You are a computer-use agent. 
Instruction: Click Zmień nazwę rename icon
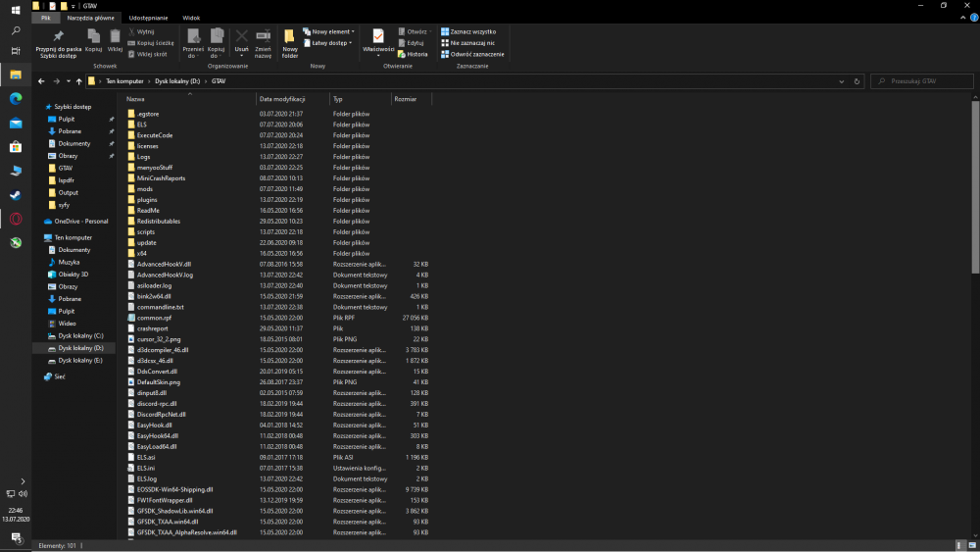pos(263,36)
